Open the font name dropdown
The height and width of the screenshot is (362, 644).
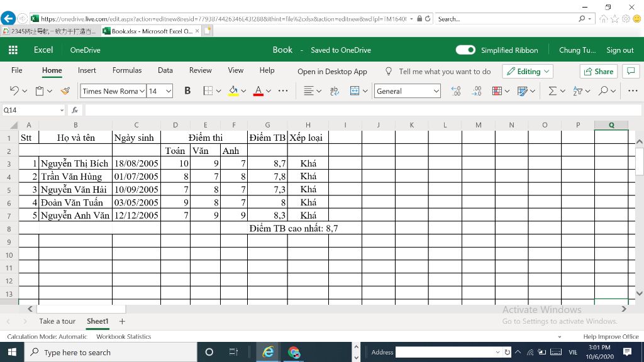tap(142, 91)
